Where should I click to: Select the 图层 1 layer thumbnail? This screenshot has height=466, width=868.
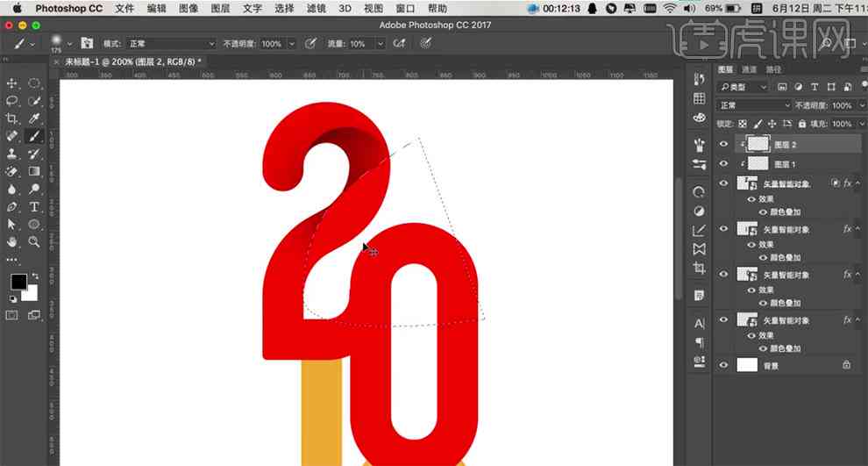(x=758, y=163)
